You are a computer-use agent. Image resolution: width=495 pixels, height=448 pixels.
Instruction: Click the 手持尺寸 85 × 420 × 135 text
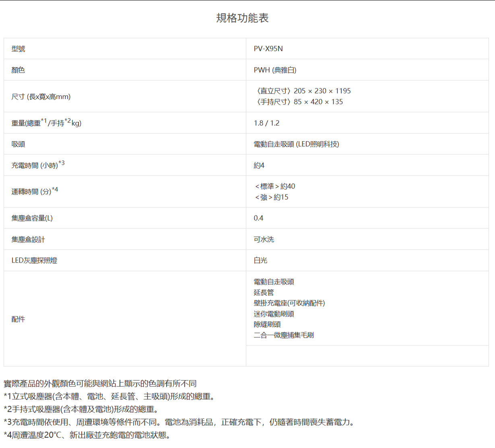pos(299,102)
